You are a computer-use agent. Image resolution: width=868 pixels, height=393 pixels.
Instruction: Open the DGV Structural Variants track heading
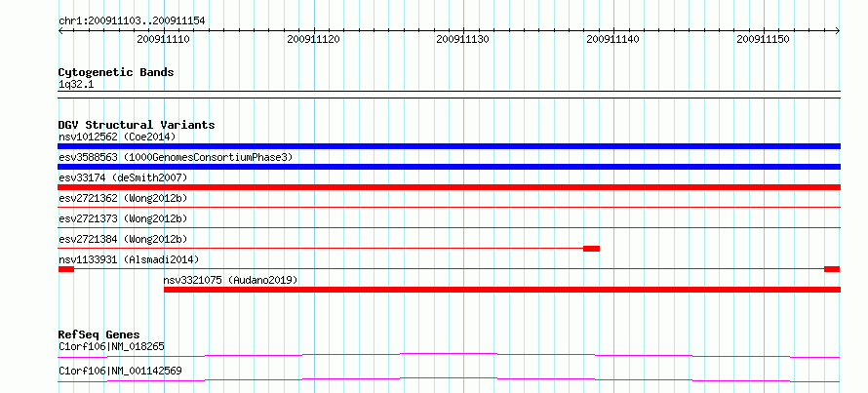(137, 125)
